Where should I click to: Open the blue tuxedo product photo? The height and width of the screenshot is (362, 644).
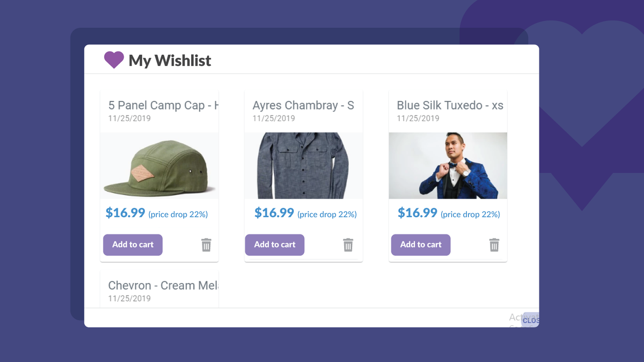[448, 165]
